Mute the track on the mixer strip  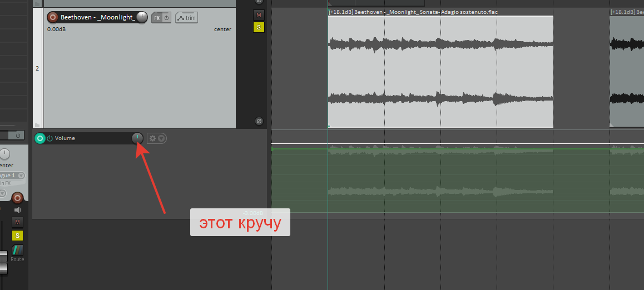click(17, 222)
